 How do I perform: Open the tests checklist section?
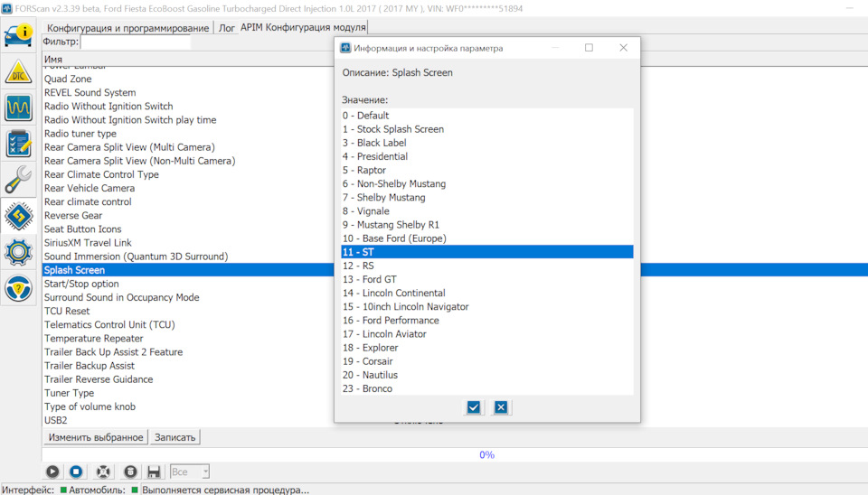18,144
